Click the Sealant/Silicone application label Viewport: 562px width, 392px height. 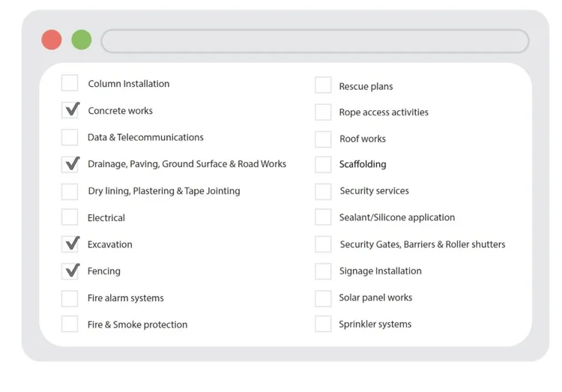click(x=397, y=217)
